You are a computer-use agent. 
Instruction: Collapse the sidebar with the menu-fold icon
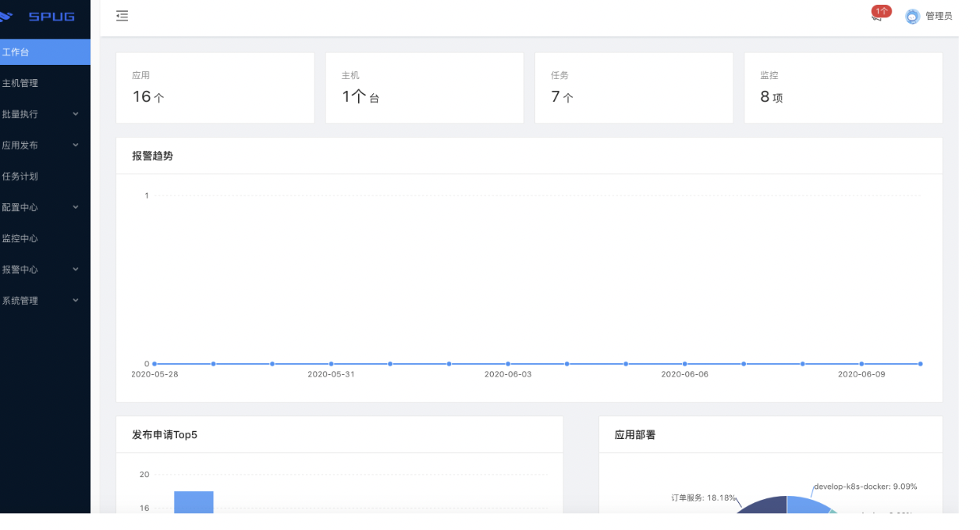[122, 16]
